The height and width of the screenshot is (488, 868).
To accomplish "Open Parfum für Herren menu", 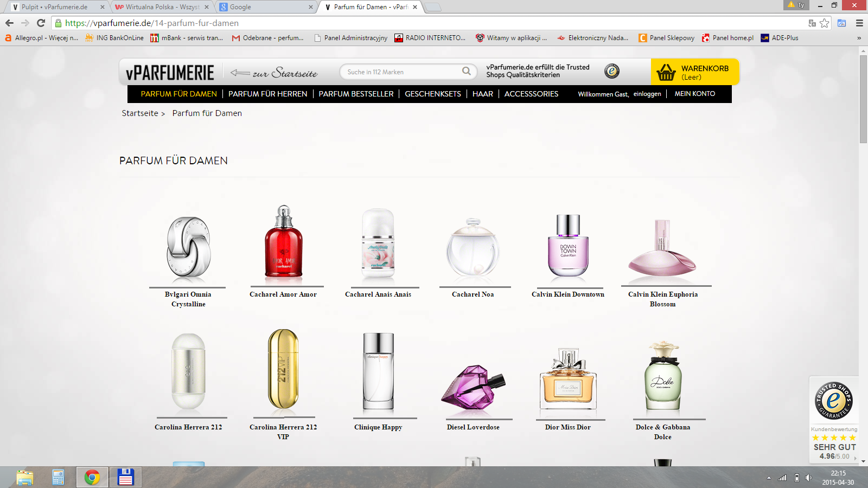I will coord(268,94).
